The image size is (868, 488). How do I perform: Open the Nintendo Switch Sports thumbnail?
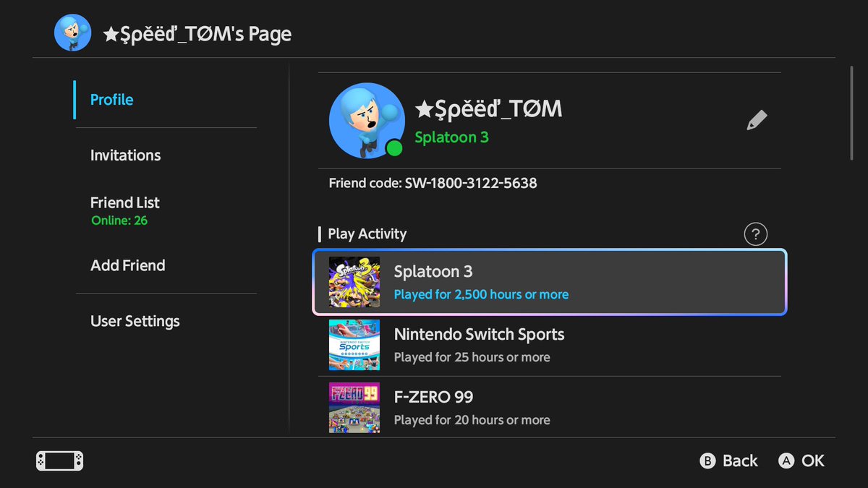coord(354,345)
